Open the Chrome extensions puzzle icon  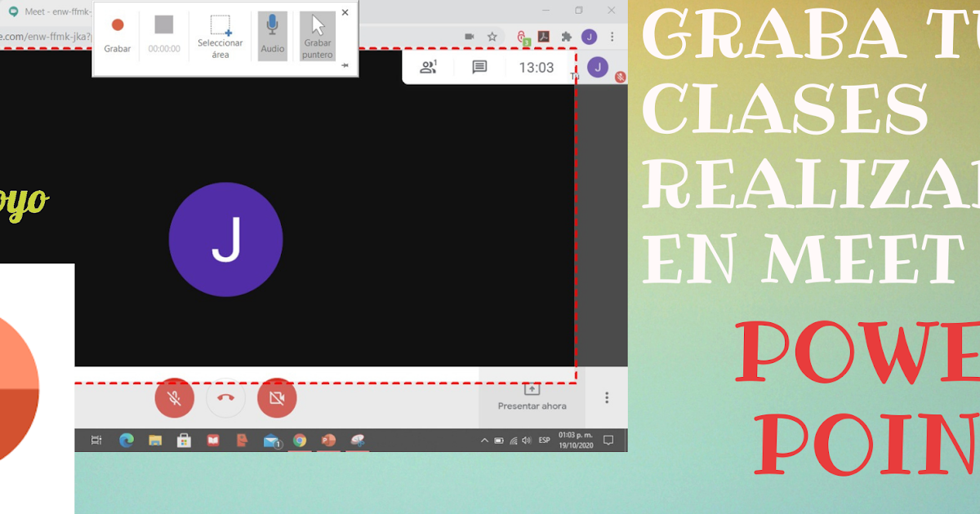(x=566, y=37)
